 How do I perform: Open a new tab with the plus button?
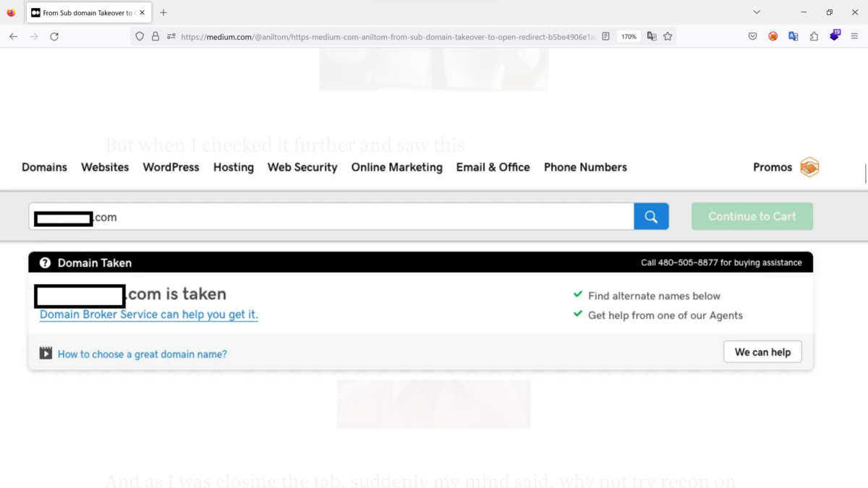163,12
